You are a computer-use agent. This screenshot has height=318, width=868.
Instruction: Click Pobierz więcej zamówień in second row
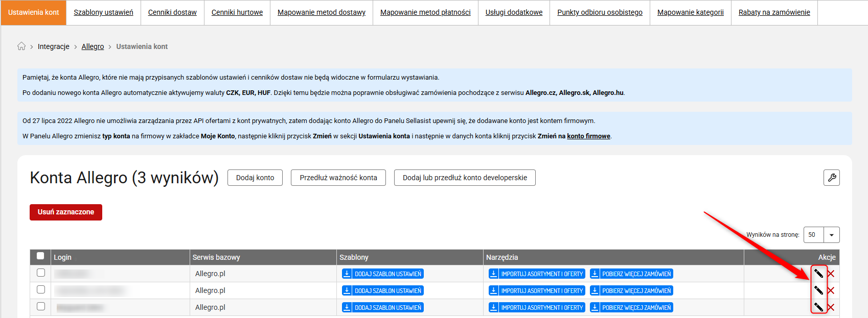click(631, 290)
